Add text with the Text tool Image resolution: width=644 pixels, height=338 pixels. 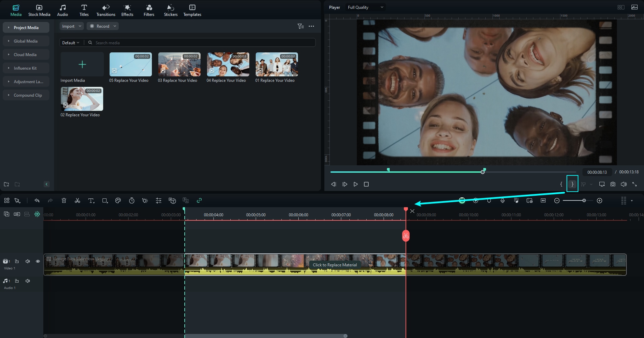point(91,200)
